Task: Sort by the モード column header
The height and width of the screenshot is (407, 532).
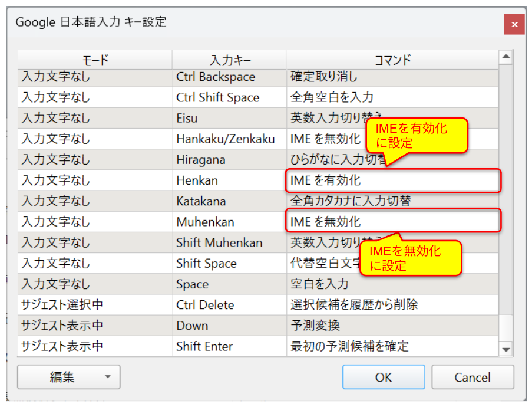Action: click(95, 60)
